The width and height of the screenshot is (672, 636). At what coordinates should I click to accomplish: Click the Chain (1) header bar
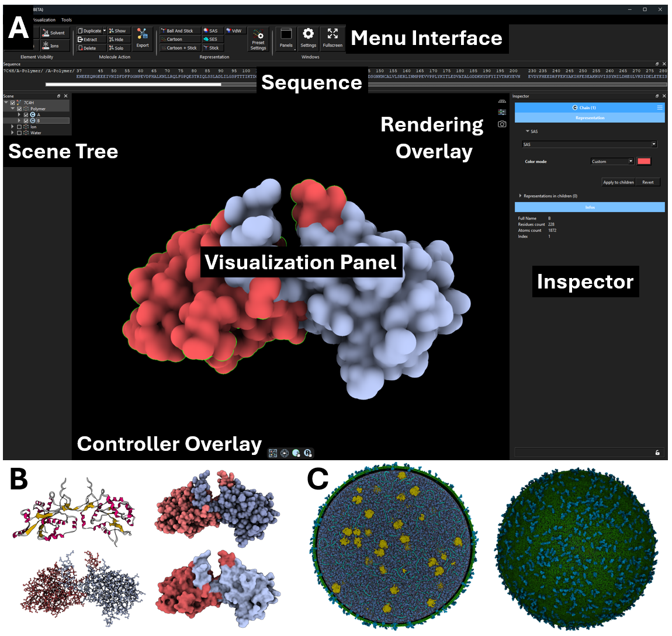point(589,107)
